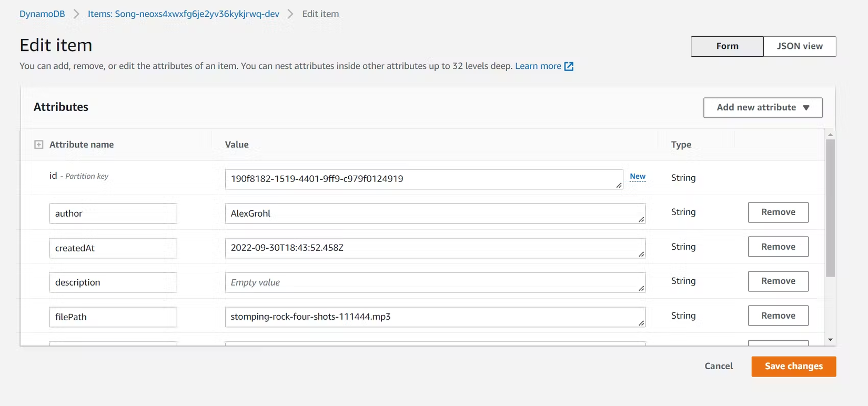The image size is (868, 406).
Task: Open the Learn more link
Action: (538, 66)
